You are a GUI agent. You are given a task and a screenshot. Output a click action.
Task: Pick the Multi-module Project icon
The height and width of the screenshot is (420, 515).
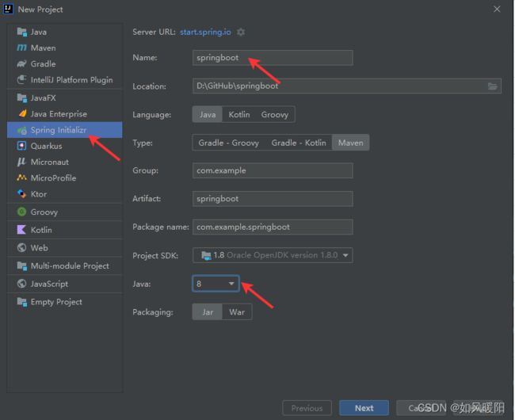point(22,265)
